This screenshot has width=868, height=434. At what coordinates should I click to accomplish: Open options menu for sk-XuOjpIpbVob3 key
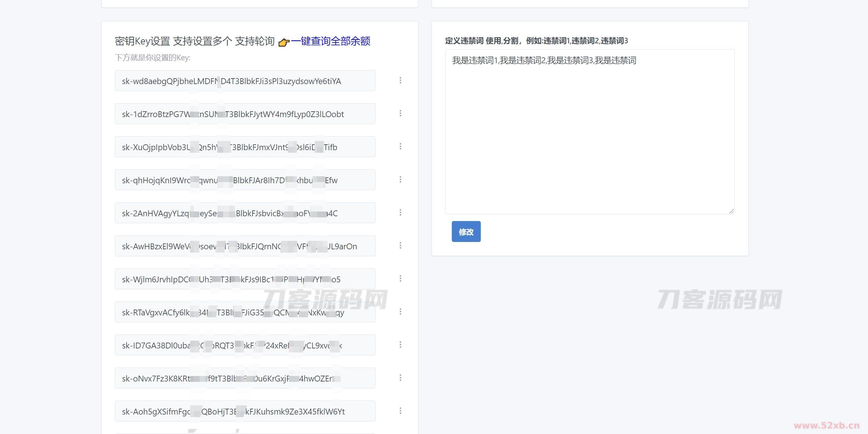[x=400, y=147]
